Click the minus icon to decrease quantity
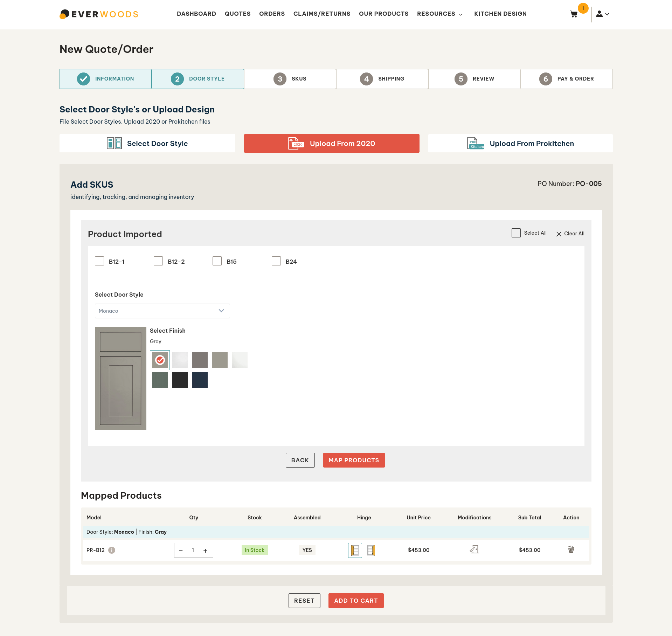Image resolution: width=672 pixels, height=636 pixels. click(181, 551)
